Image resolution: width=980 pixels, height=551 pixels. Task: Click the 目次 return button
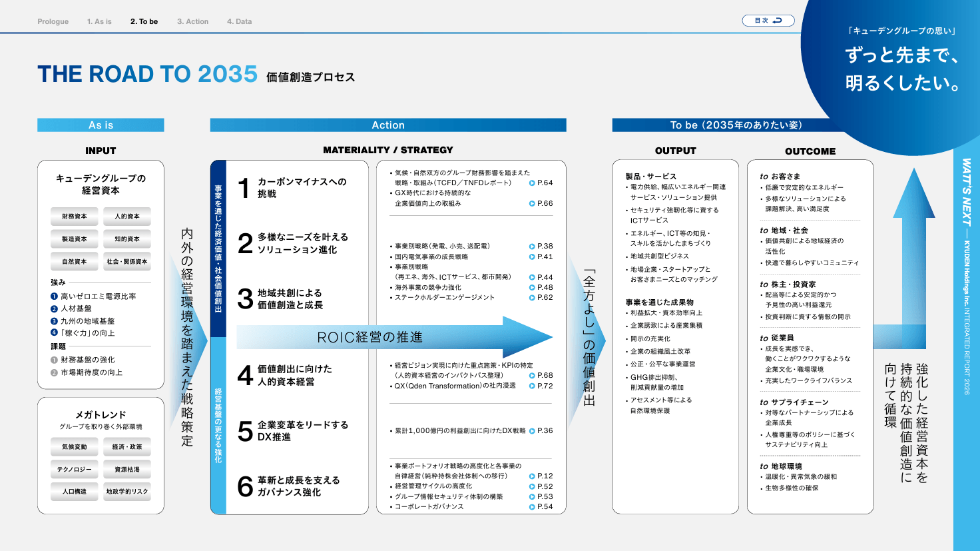click(x=768, y=21)
